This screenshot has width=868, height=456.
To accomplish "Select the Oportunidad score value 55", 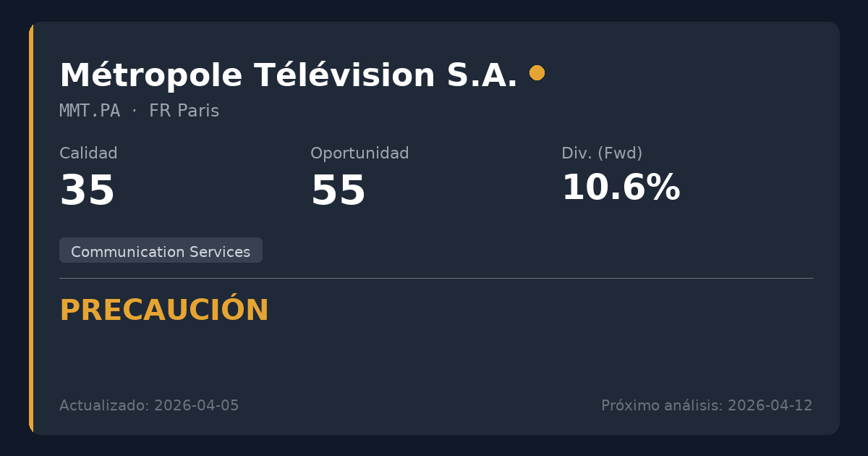I will (338, 191).
